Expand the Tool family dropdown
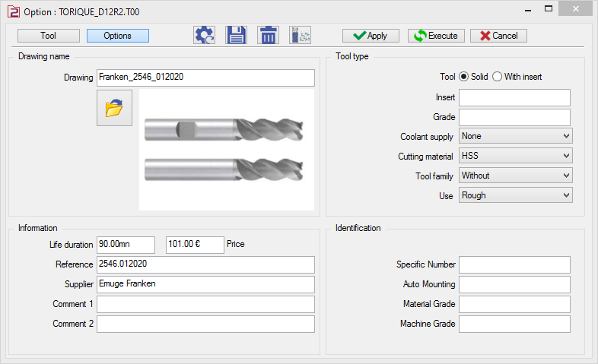Viewport: 598px width, 364px height. pyautogui.click(x=515, y=176)
